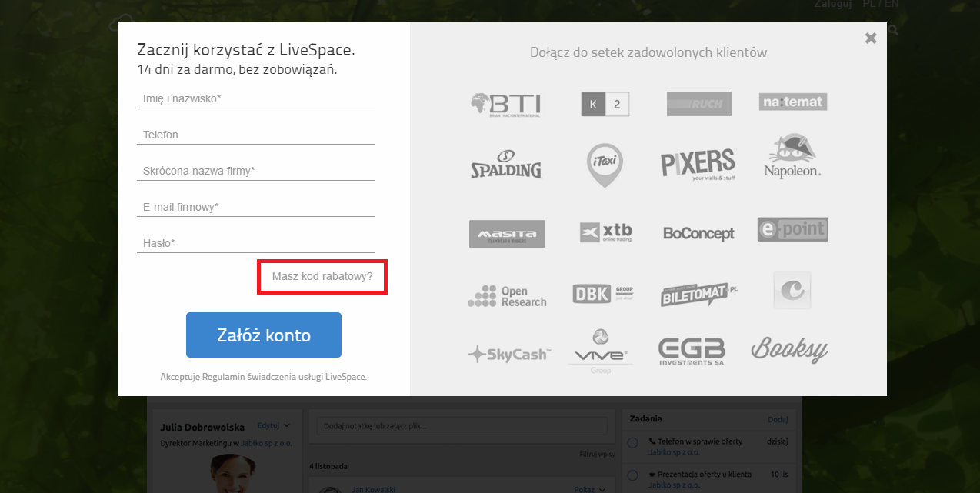Open the Regulamin terms link
The image size is (980, 493).
223,377
